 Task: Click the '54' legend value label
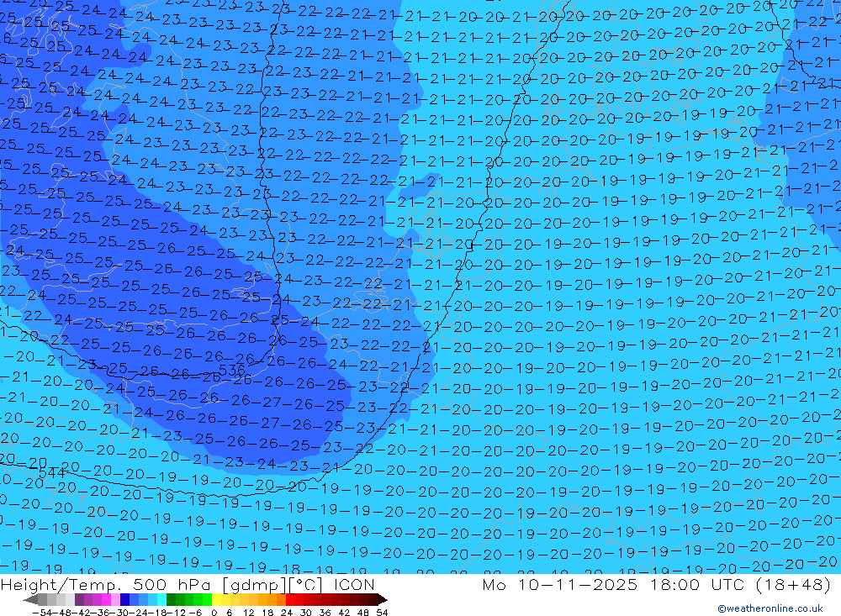[x=382, y=613]
